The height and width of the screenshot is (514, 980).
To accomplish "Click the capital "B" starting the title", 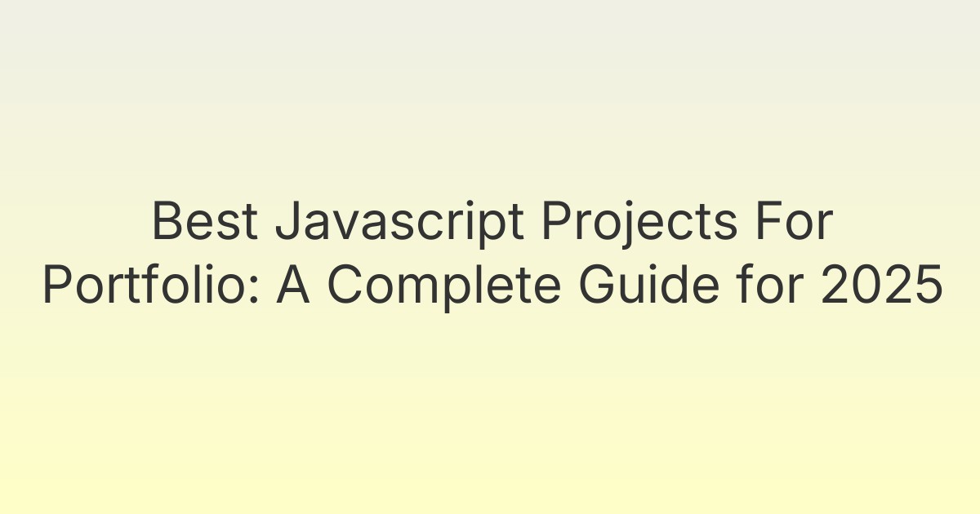I will (x=165, y=223).
